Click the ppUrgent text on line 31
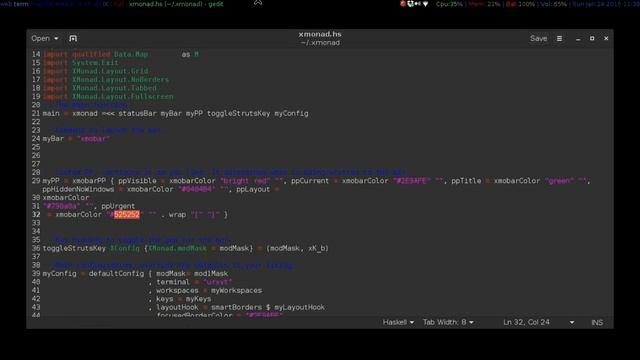The height and width of the screenshot is (360, 640). [118, 206]
